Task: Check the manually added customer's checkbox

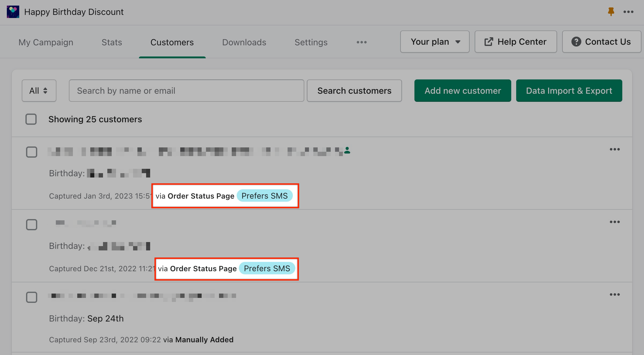Action: [x=32, y=297]
